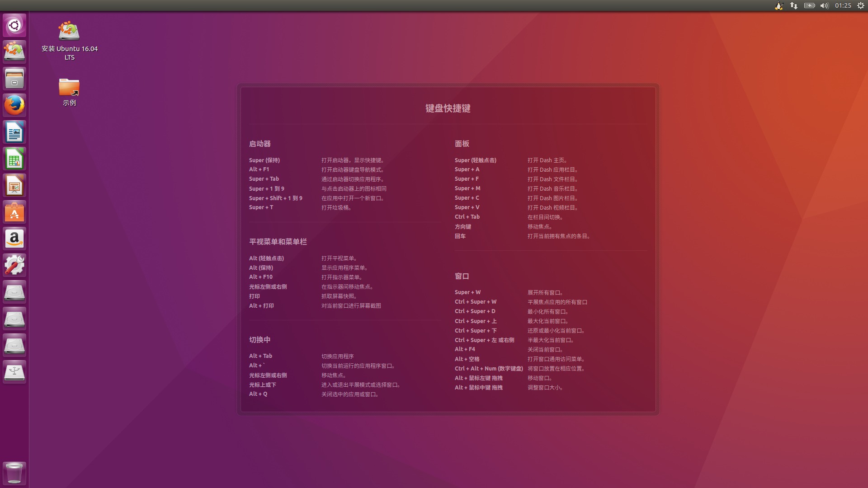Click the Alt + 打印 shortcut text

click(x=261, y=306)
